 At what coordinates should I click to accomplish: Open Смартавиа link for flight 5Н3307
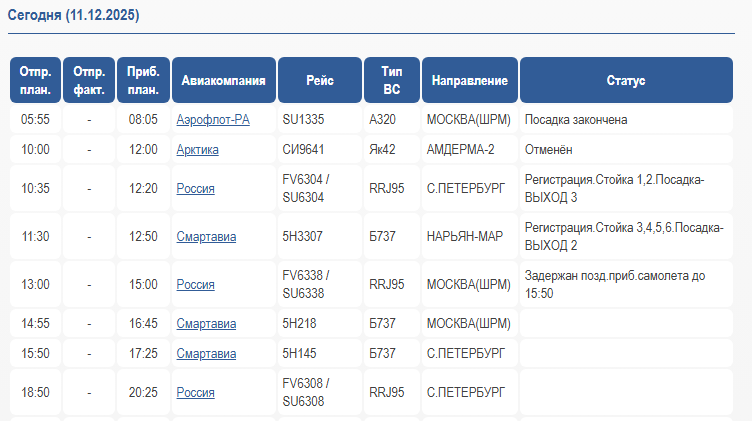[x=206, y=237]
